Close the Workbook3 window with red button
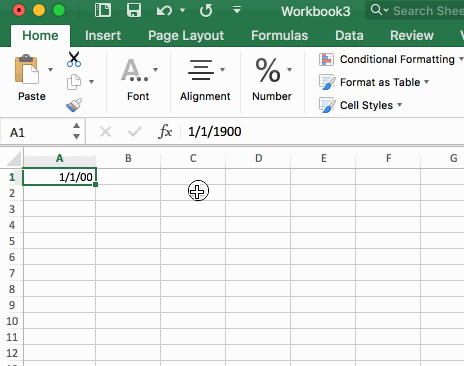The width and height of the screenshot is (464, 366). click(19, 10)
